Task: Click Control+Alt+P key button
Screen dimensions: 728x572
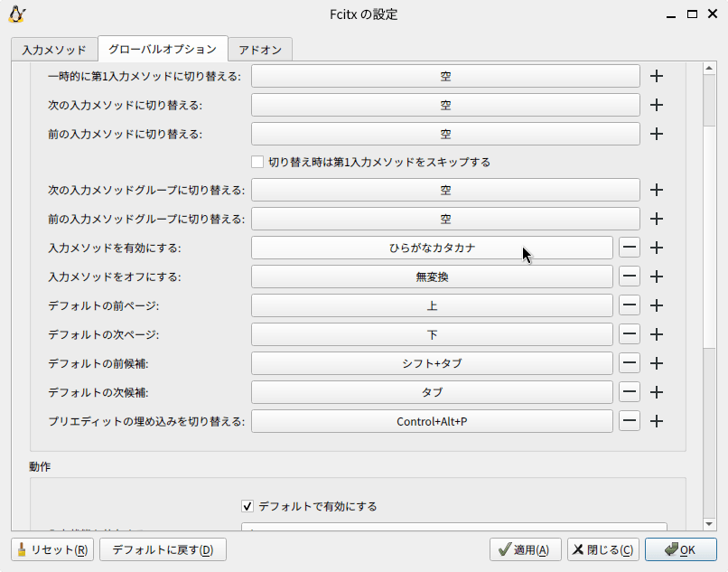Action: click(432, 421)
